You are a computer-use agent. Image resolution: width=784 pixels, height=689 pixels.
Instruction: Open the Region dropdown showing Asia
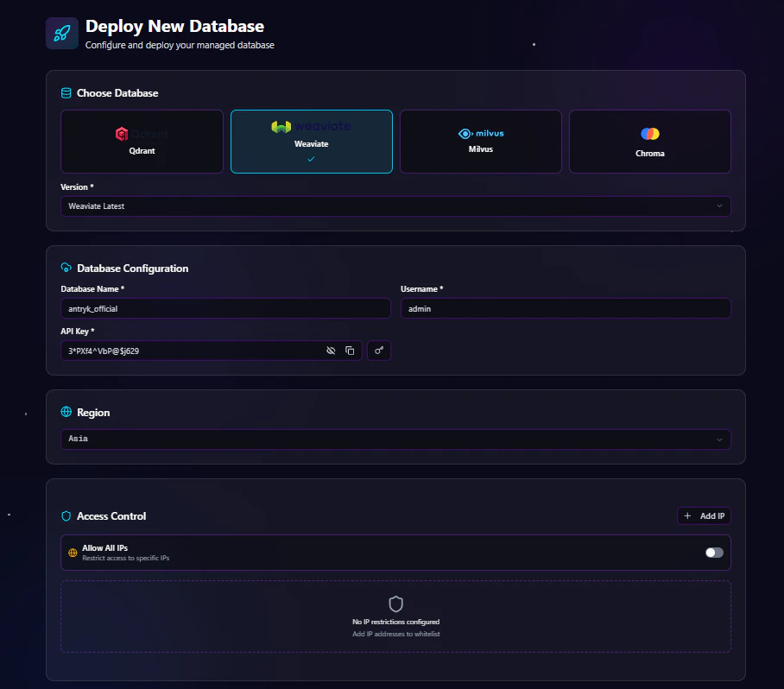(395, 439)
